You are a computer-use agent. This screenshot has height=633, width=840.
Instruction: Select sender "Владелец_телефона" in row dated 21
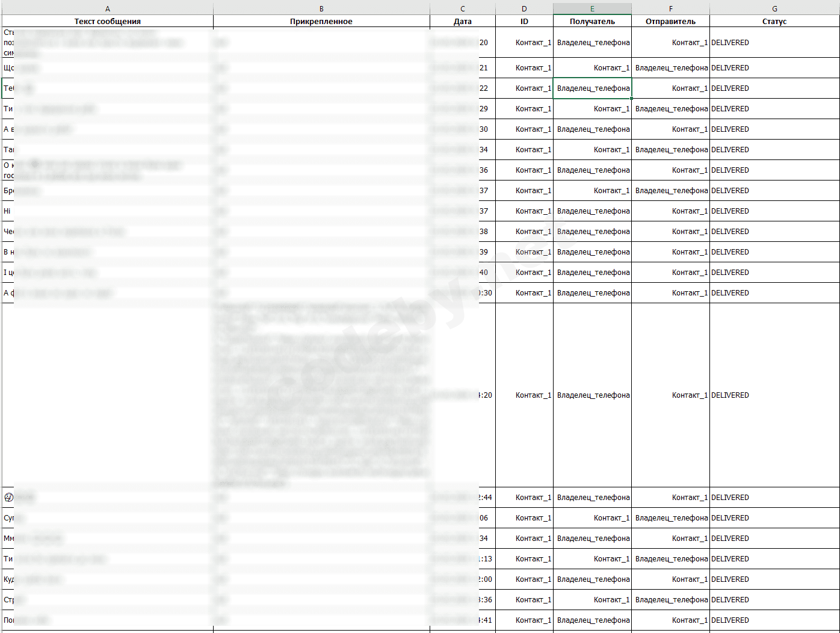point(672,68)
